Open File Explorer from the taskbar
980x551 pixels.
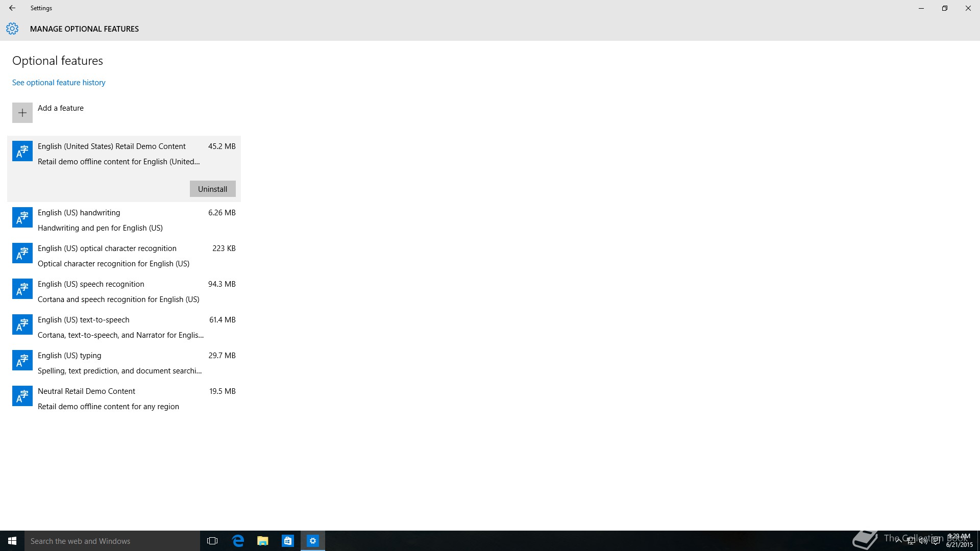[x=263, y=541]
